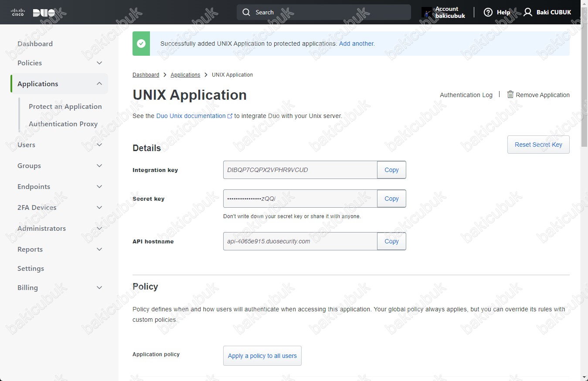588x381 pixels.
Task: Go to the Applications breadcrumb link
Action: click(185, 75)
